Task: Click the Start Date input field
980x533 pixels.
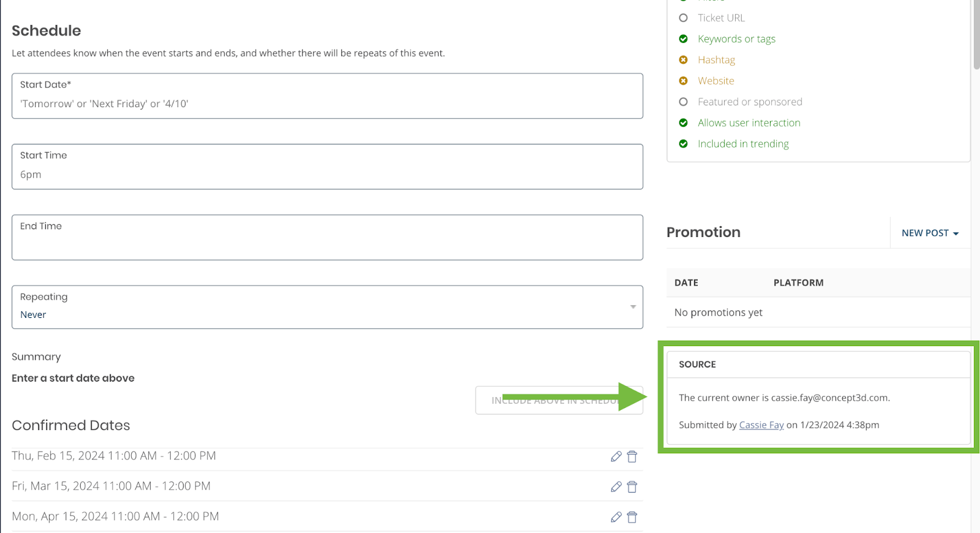Action: 327,103
